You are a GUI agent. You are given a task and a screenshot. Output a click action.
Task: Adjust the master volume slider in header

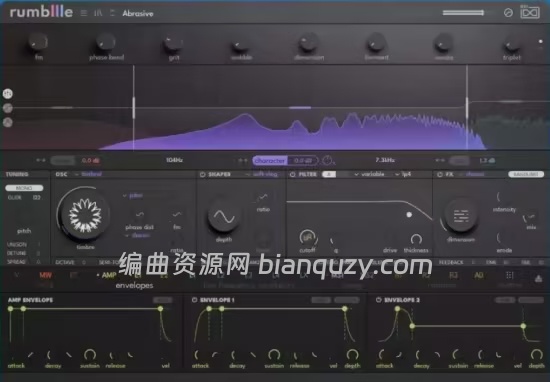pyautogui.click(x=463, y=13)
